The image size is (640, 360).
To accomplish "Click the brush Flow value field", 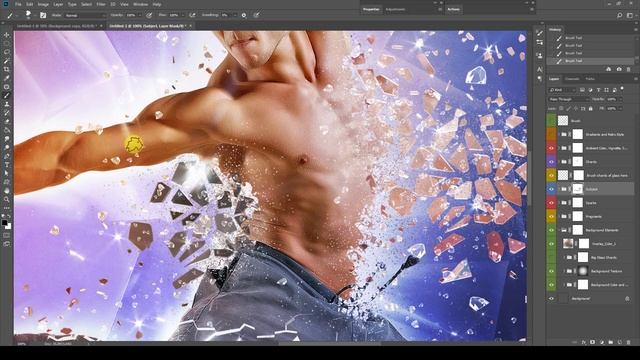I will (174, 15).
